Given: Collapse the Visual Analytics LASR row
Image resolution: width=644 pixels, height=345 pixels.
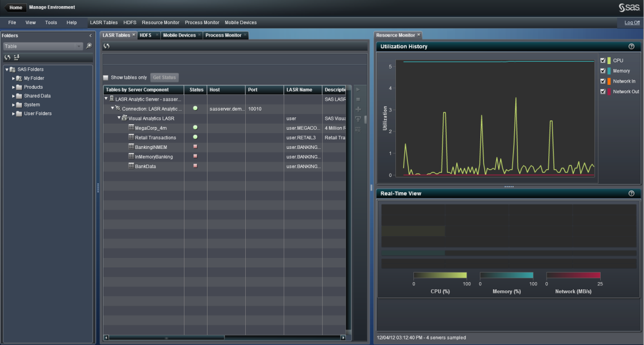Looking at the screenshot, I should coord(119,118).
